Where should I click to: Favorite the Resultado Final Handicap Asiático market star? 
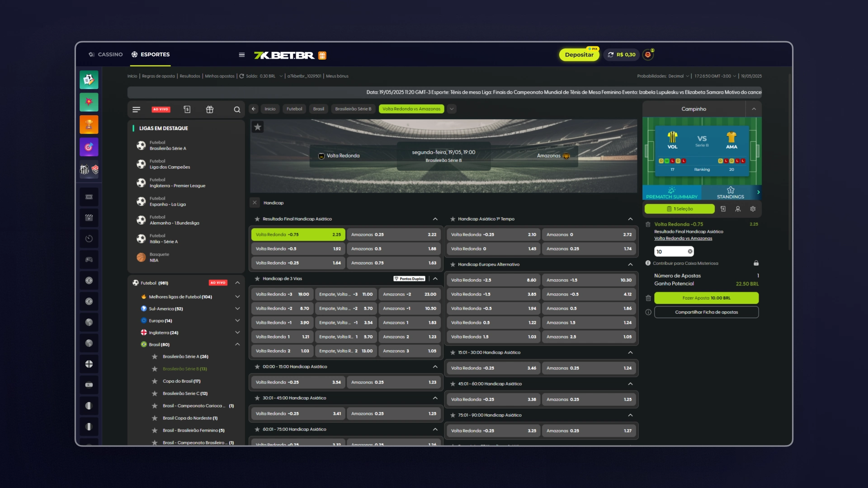[257, 219]
